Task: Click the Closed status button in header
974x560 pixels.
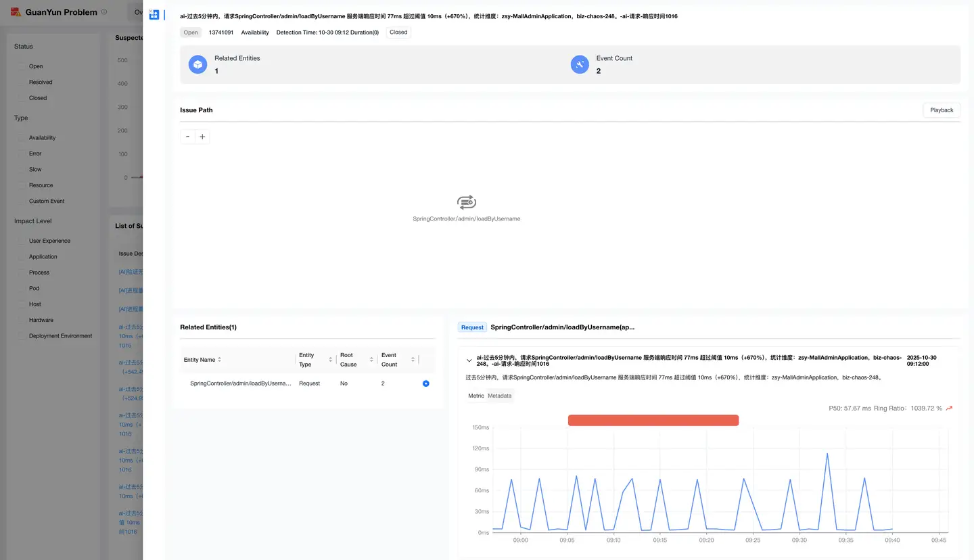Action: pos(398,32)
